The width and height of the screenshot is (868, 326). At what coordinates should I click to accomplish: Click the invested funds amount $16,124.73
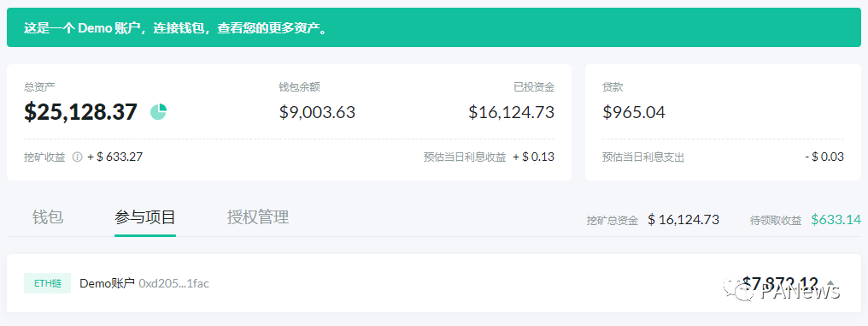pyautogui.click(x=512, y=112)
